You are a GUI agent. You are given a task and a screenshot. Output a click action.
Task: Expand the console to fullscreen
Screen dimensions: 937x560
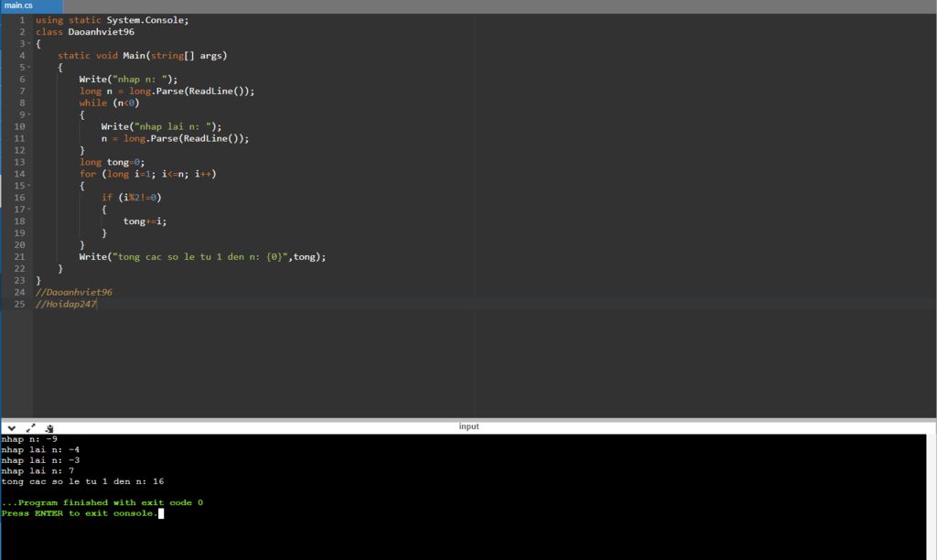tap(30, 428)
